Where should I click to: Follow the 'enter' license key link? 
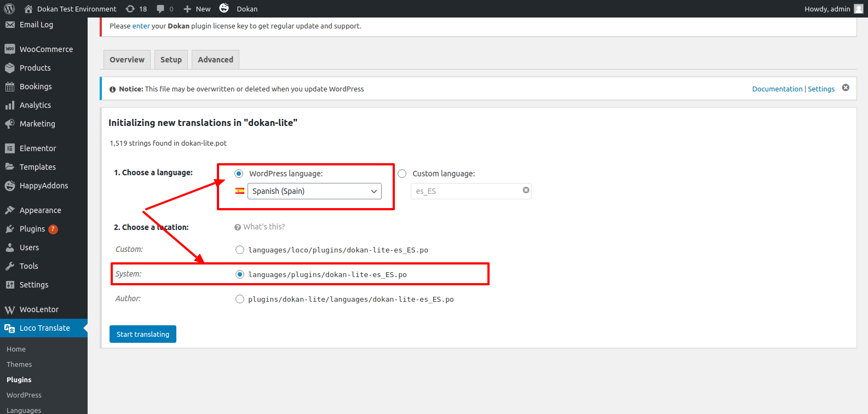point(141,26)
